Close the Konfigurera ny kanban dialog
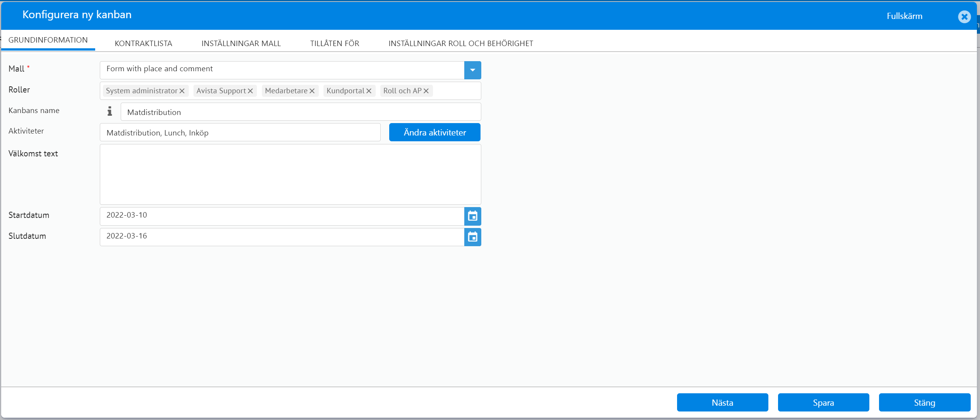Viewport: 980px width, 420px height. coord(964,17)
